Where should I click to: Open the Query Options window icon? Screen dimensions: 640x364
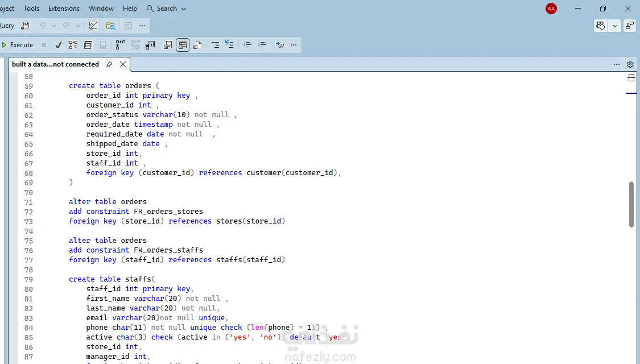(x=88, y=45)
